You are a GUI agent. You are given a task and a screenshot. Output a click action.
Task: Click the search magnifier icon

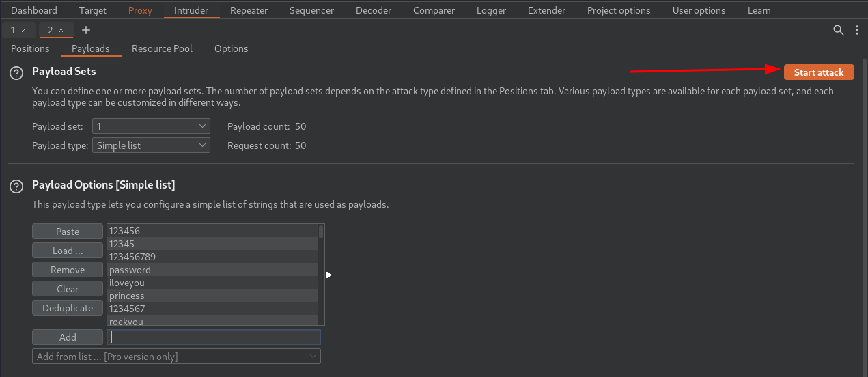(x=839, y=30)
